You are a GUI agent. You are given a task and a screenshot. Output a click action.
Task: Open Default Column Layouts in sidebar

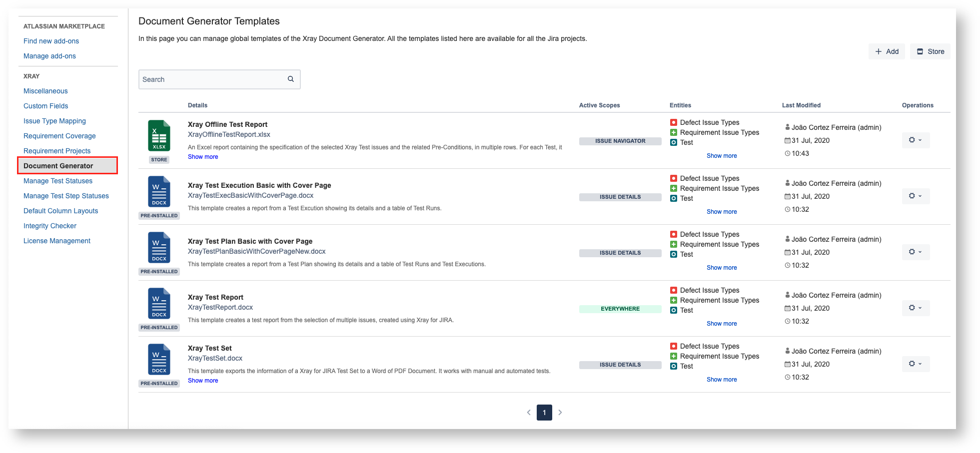60,211
